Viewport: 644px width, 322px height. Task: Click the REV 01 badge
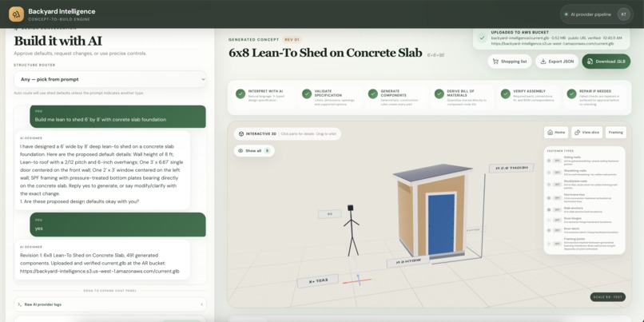point(292,40)
